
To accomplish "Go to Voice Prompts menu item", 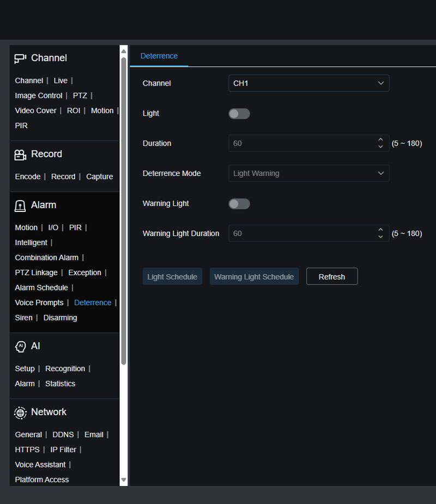I will click(x=39, y=302).
